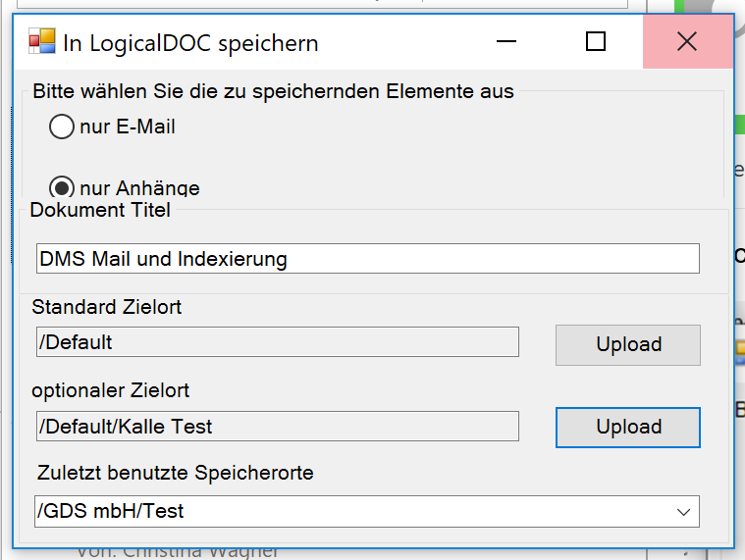Viewport: 745px width, 560px height.
Task: Click the 'Bitte wählen Sie' group header
Action: click(x=273, y=91)
